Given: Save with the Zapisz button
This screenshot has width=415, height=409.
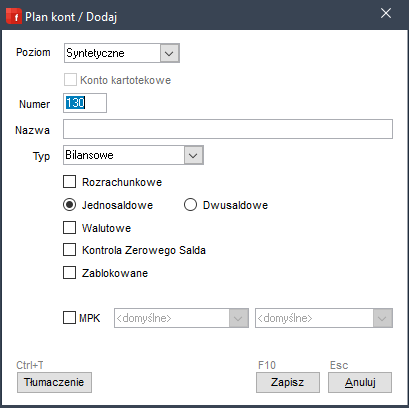Looking at the screenshot, I should point(288,382).
